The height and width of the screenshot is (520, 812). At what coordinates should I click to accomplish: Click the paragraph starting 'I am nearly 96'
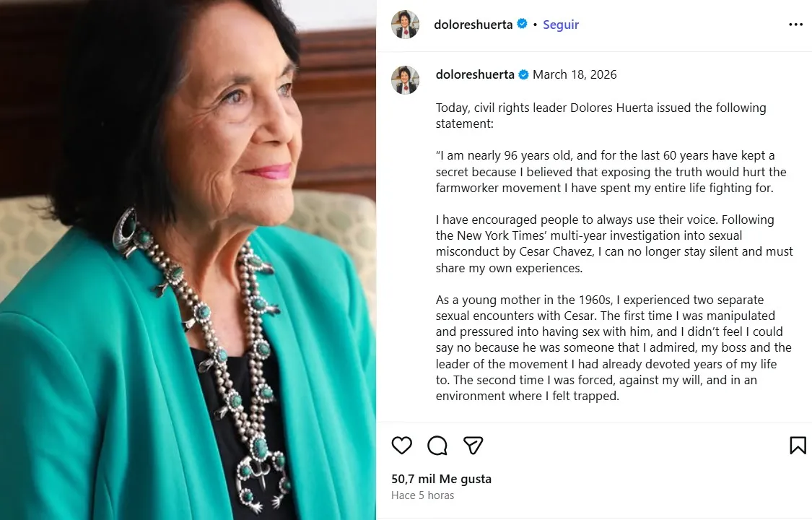pos(611,172)
